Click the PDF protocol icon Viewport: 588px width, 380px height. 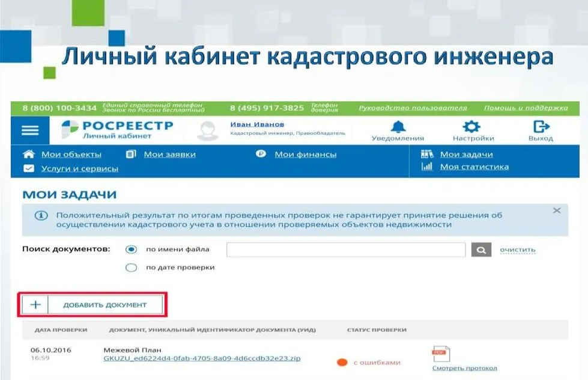click(x=441, y=354)
